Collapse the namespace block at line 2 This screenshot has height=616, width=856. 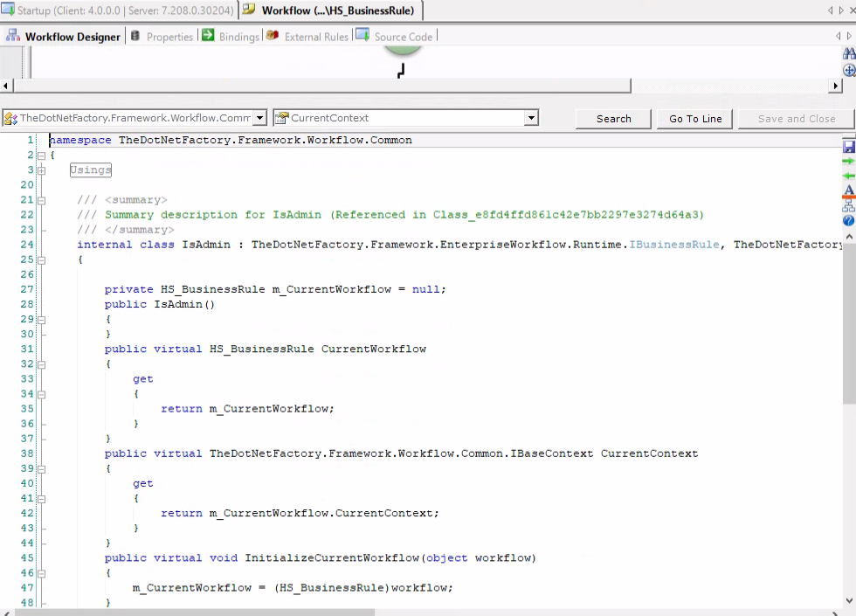(x=42, y=156)
